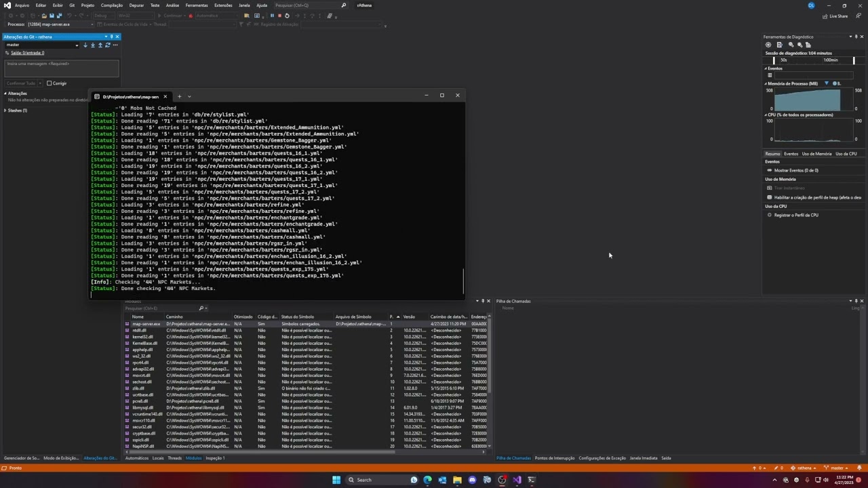
Task: Open the Ferramentas menu
Action: [x=197, y=5]
